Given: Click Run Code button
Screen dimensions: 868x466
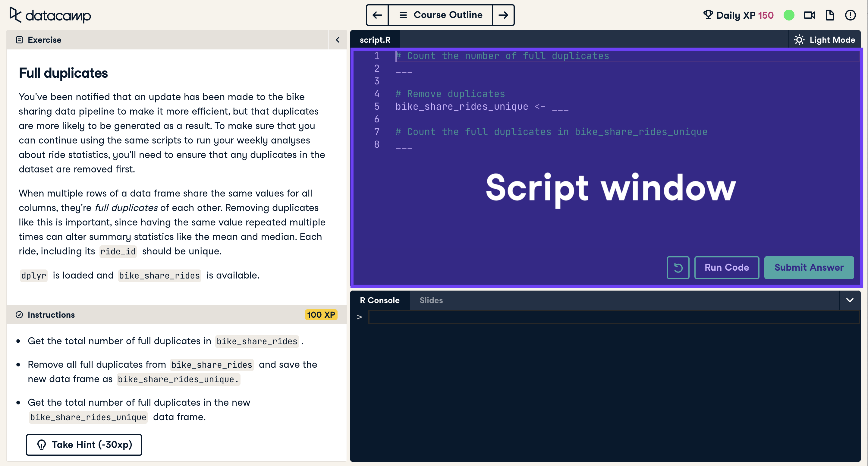Looking at the screenshot, I should (x=727, y=268).
